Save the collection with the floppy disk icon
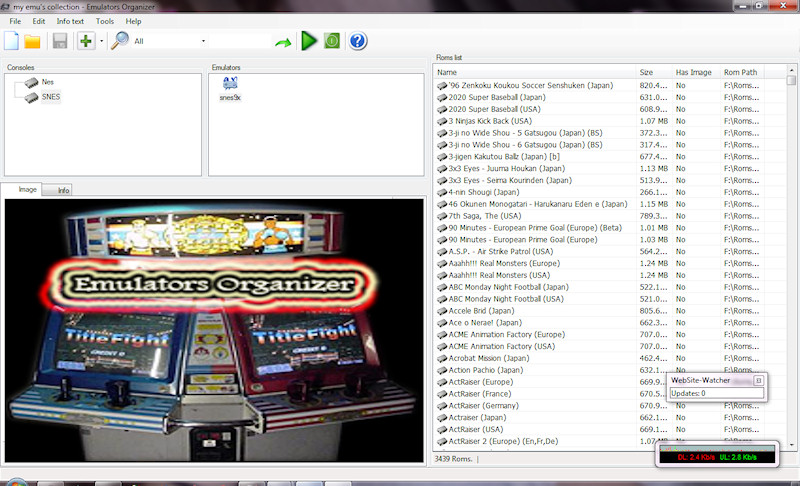 [60, 41]
